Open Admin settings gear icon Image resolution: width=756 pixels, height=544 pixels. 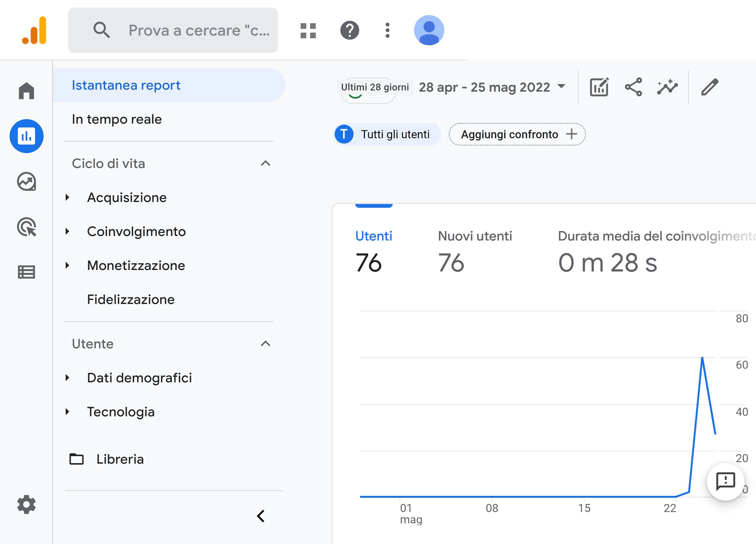pyautogui.click(x=26, y=504)
